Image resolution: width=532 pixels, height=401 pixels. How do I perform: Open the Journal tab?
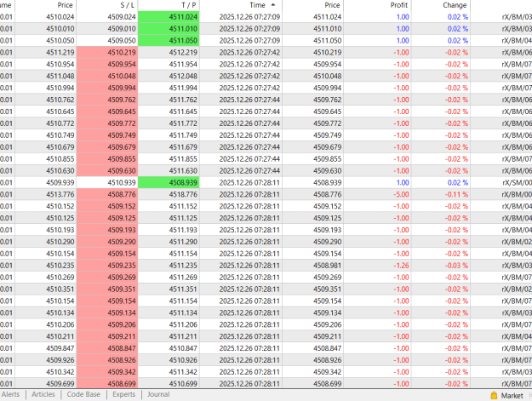tap(158, 394)
